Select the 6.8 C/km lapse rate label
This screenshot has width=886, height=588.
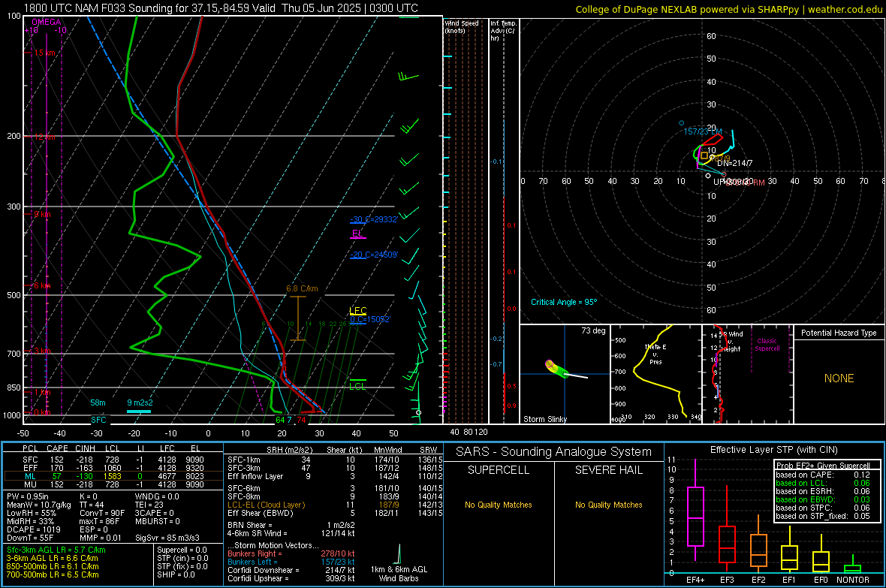[302, 288]
